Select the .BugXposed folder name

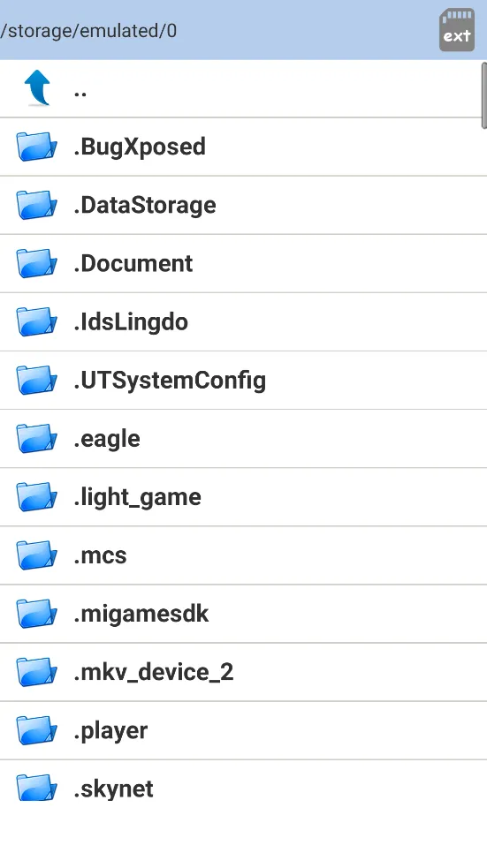pyautogui.click(x=140, y=147)
